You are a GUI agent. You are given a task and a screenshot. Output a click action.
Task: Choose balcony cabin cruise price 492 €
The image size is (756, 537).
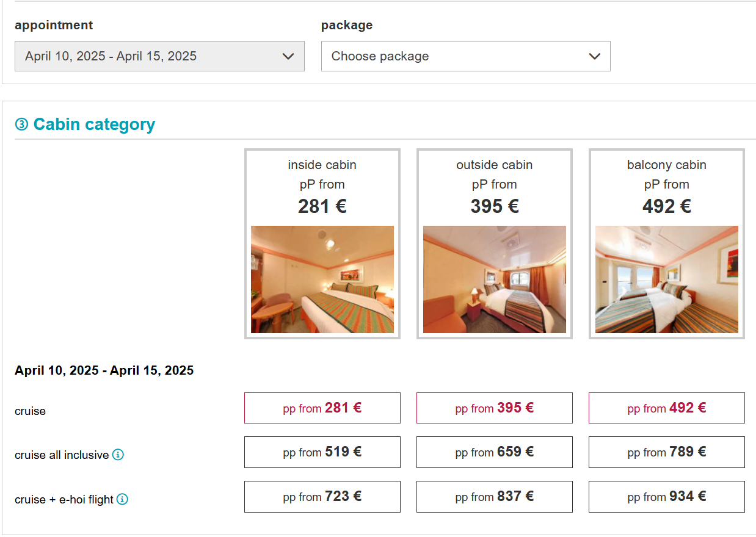pos(667,408)
